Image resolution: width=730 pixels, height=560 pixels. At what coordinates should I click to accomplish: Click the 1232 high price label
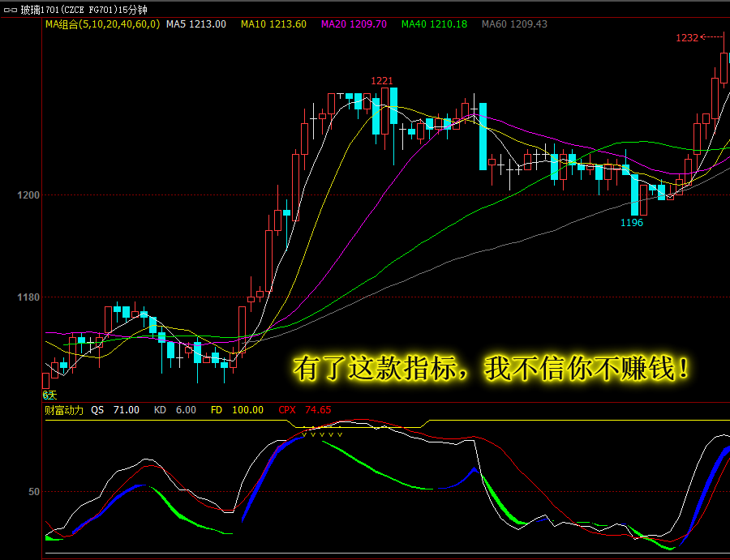687,38
